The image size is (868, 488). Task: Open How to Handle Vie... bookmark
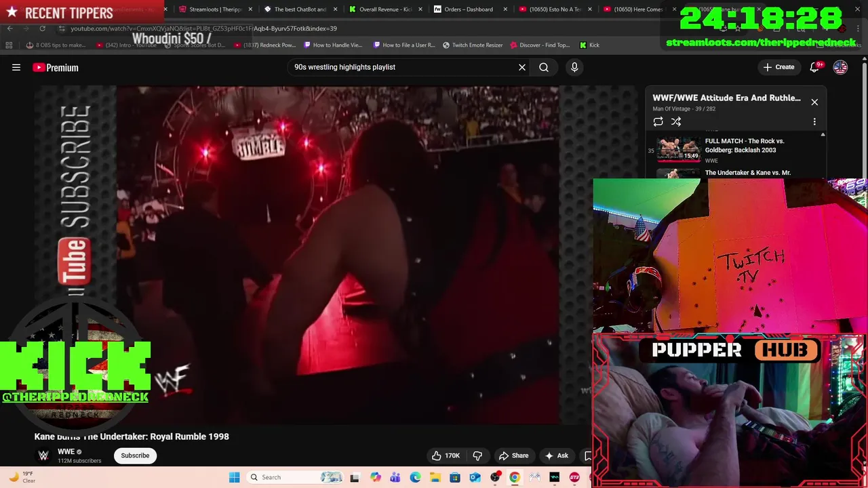click(334, 45)
